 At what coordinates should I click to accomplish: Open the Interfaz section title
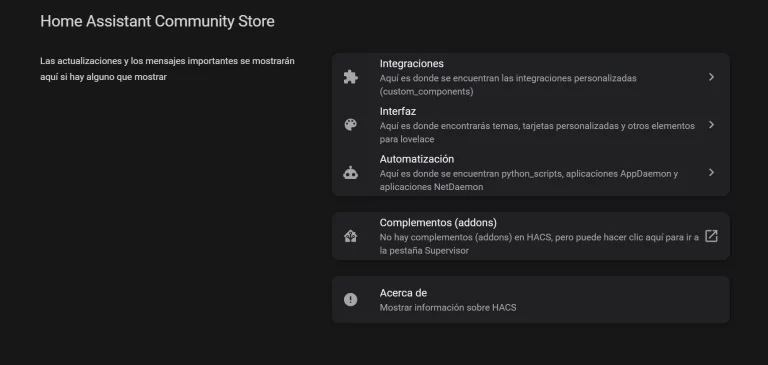pyautogui.click(x=398, y=111)
